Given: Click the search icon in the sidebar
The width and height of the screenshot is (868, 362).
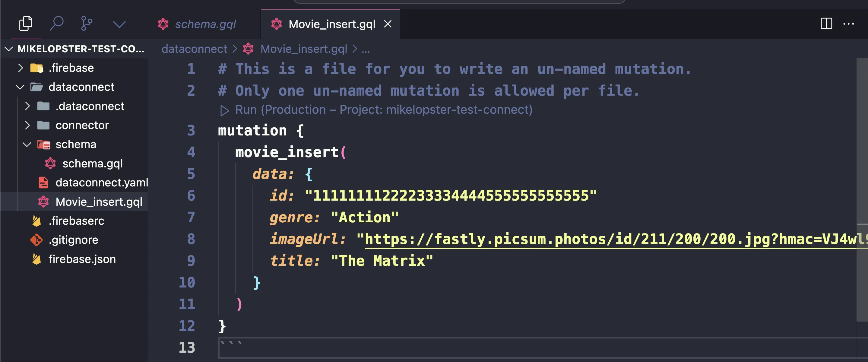Looking at the screenshot, I should (x=56, y=24).
